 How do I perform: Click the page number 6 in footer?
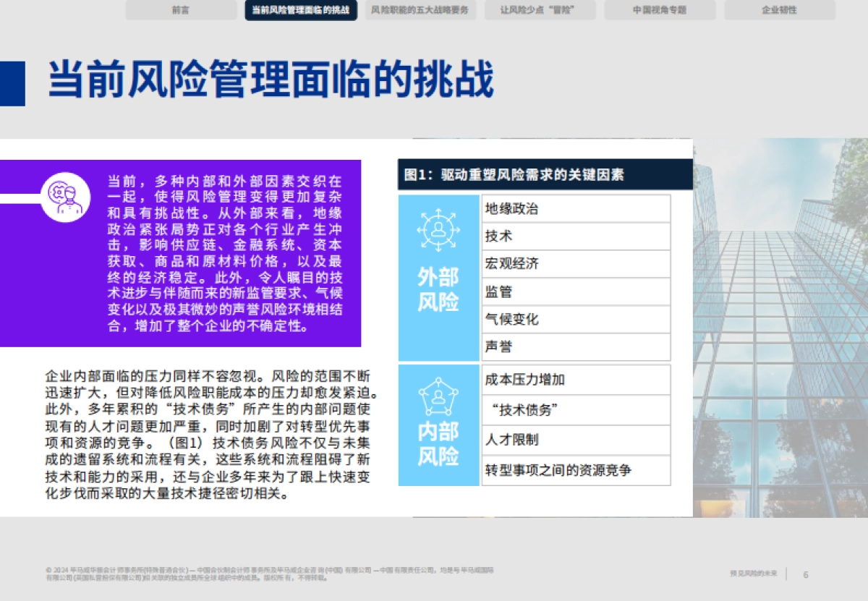coord(806,574)
